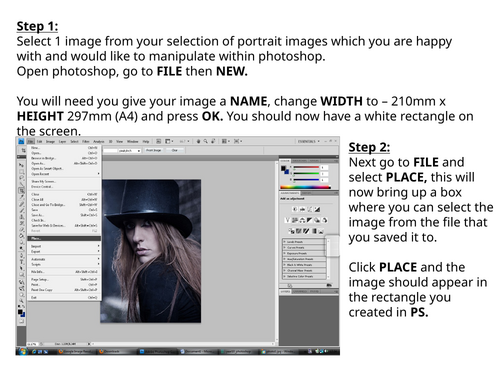Click Hand tool icon in application bar

pyautogui.click(x=198, y=141)
